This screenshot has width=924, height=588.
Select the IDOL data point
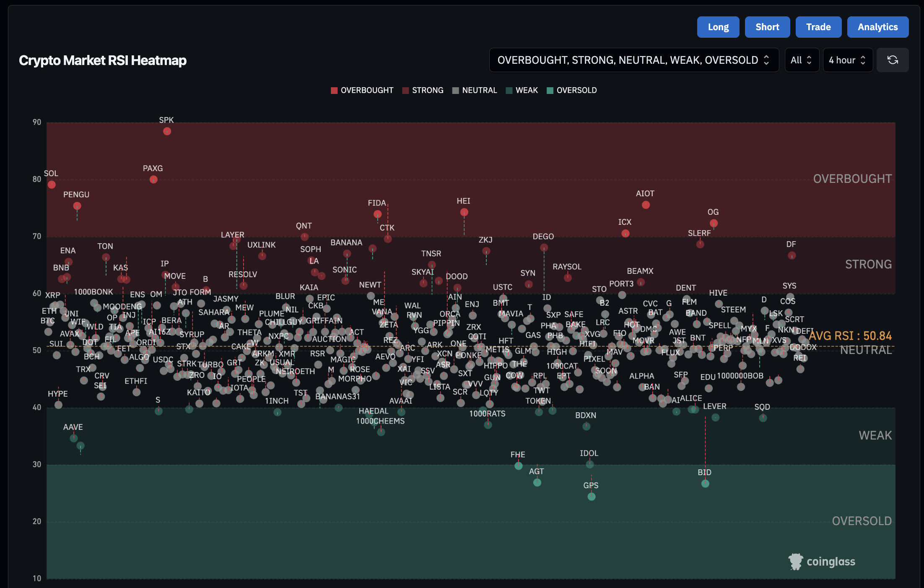click(590, 464)
